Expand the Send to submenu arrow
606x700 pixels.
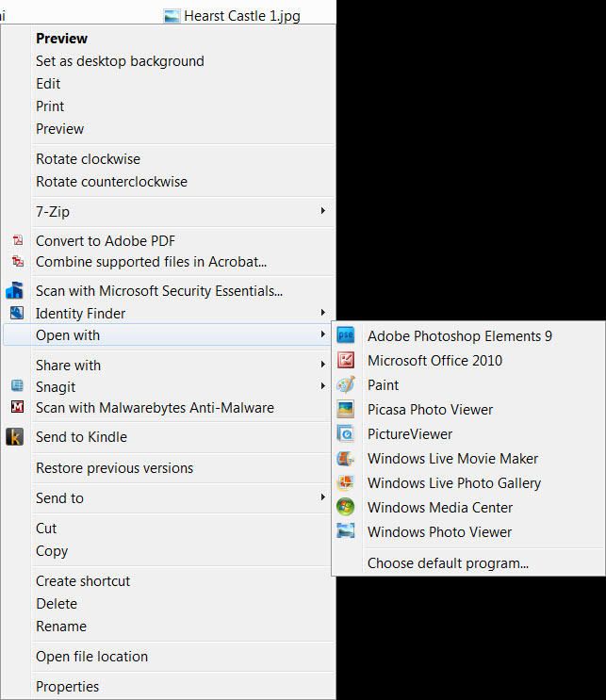322,497
